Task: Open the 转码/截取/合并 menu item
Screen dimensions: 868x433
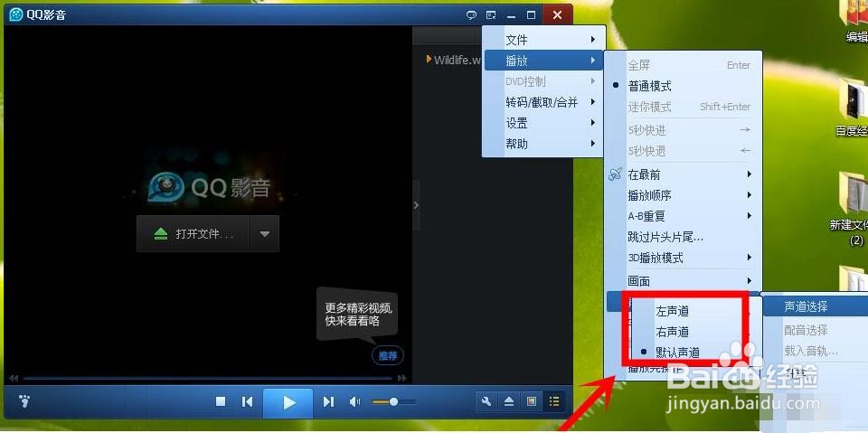Action: pyautogui.click(x=544, y=102)
